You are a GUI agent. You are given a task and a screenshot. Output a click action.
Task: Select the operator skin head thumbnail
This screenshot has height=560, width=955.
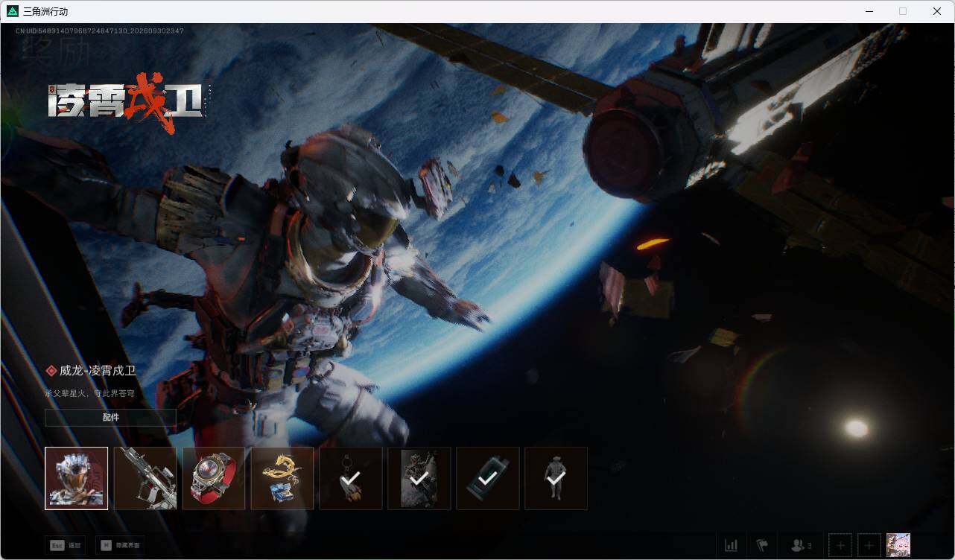[x=76, y=478]
